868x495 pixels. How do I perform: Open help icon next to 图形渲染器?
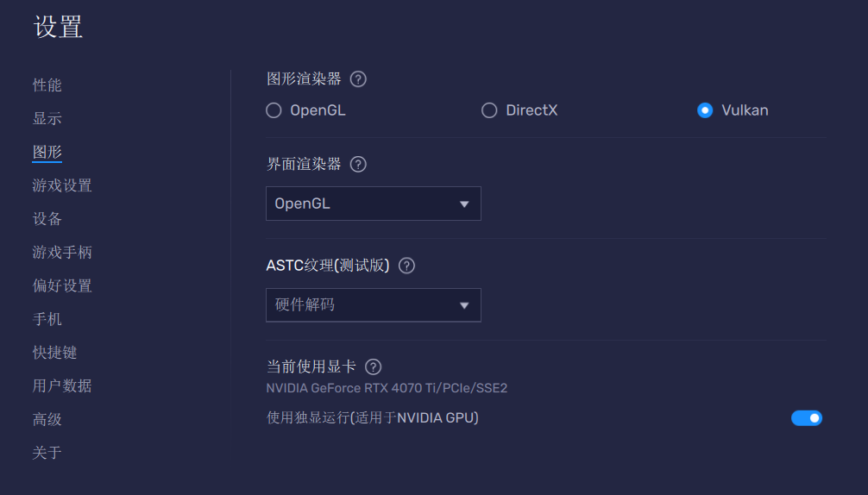[x=358, y=79]
